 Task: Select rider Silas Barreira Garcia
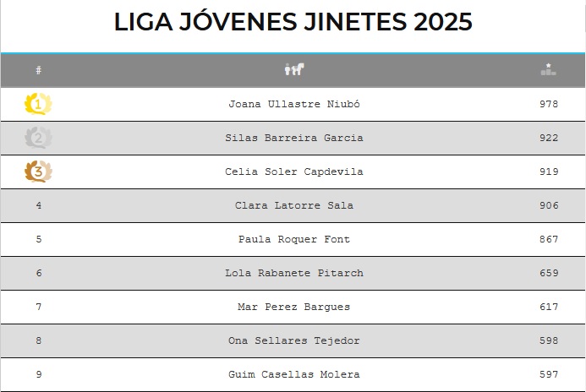pos(294,138)
